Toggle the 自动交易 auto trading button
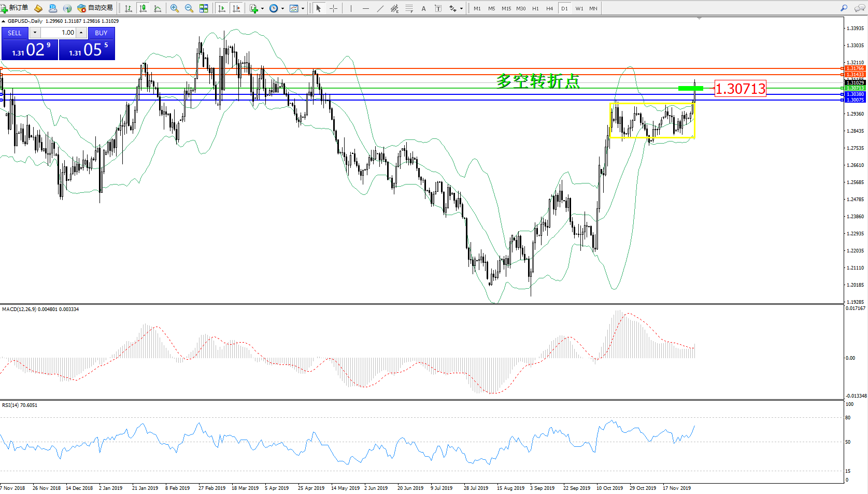 click(x=95, y=8)
